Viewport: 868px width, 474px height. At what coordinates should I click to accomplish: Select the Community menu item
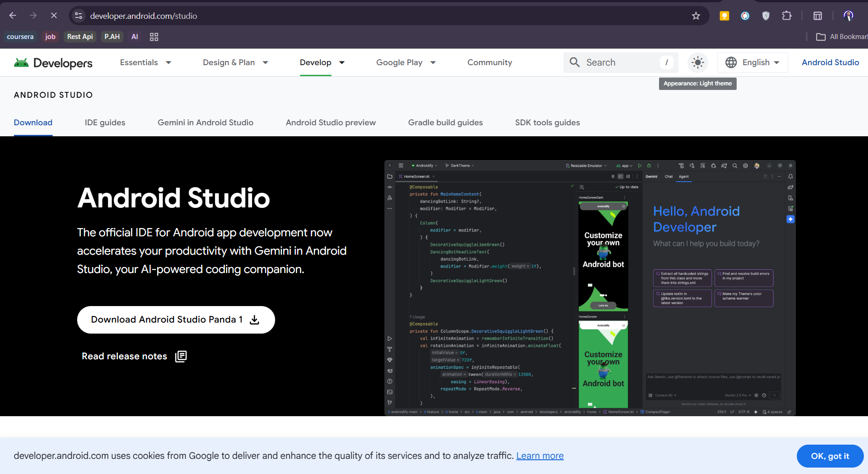click(490, 62)
